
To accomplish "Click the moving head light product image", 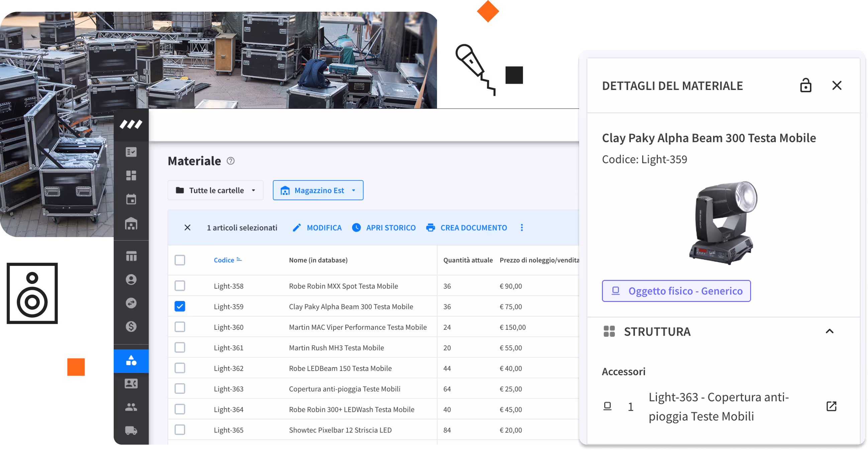I will coord(723,223).
